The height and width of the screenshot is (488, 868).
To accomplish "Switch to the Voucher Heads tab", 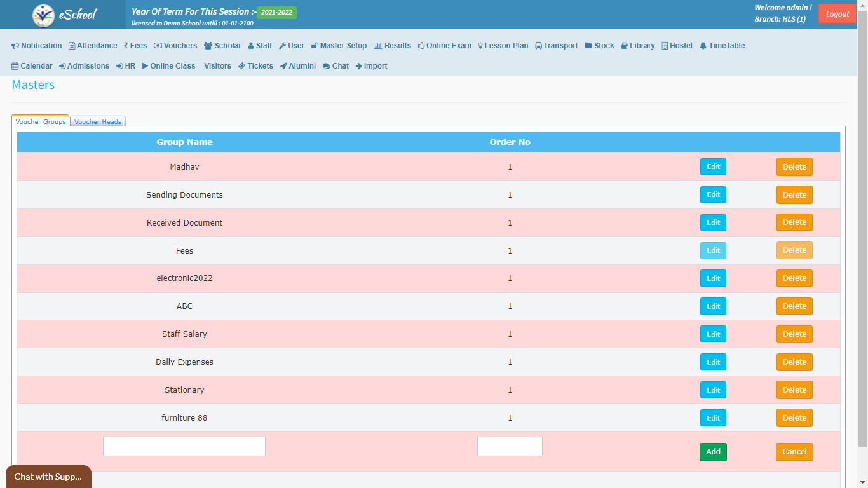I will tap(97, 121).
